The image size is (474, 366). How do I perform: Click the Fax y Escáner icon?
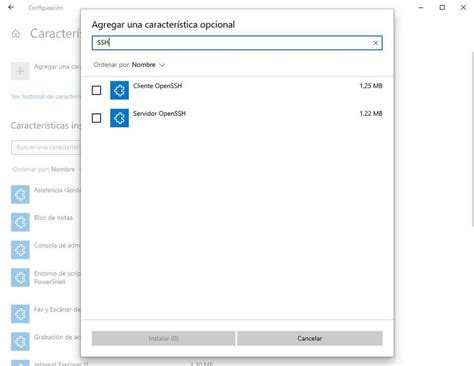[x=20, y=313]
